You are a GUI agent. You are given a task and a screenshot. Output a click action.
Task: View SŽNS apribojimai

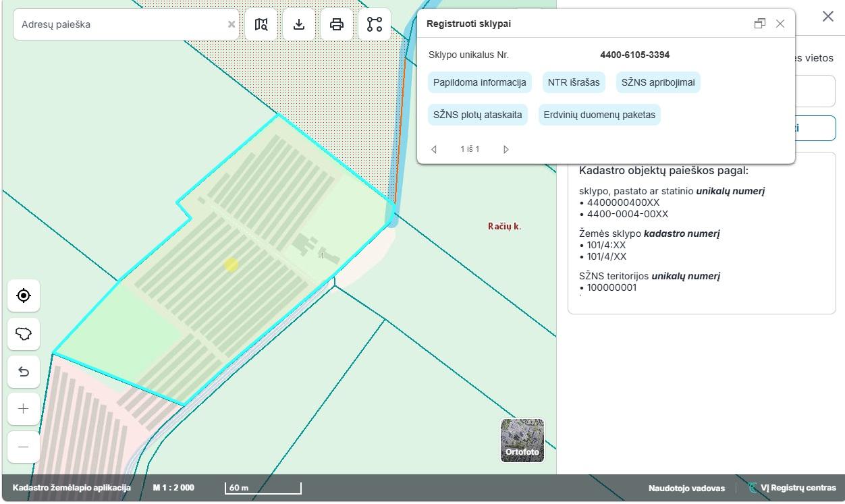(x=658, y=82)
